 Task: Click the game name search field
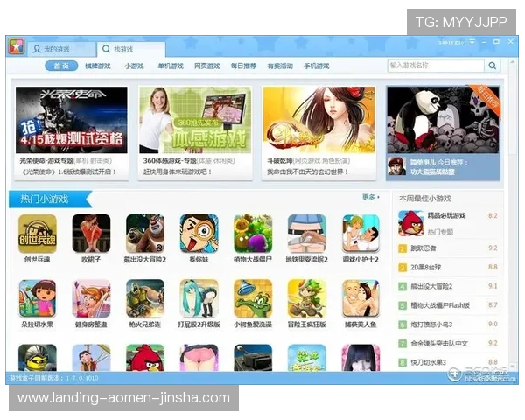(x=436, y=66)
